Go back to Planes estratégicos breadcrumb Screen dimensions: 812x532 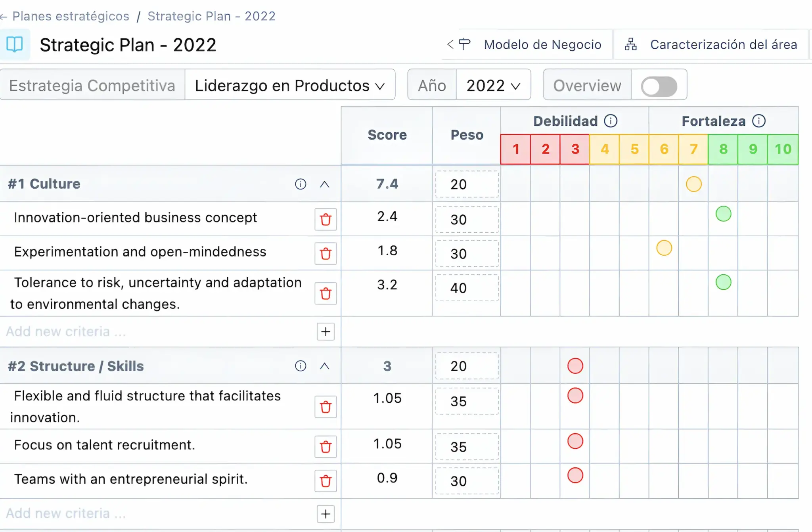click(71, 16)
